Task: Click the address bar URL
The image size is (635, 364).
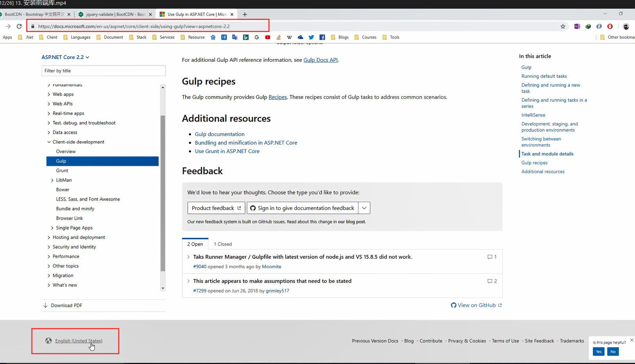Action: 134,26
